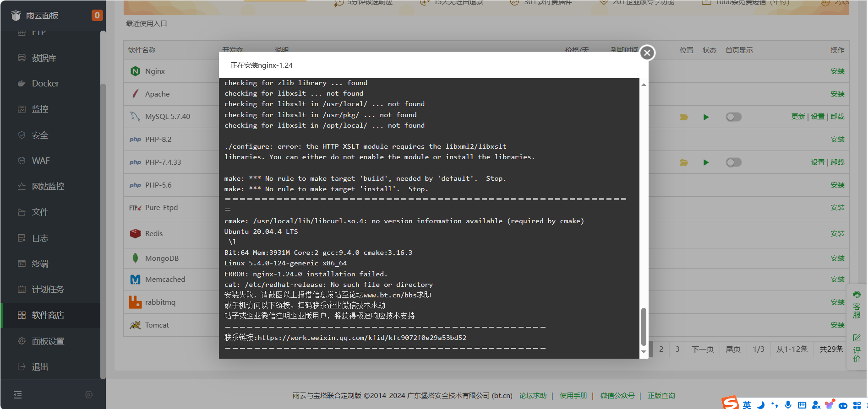Viewport: 868px width, 409px height.
Task: Click Sogou microphone voice input icon
Action: [788, 405]
